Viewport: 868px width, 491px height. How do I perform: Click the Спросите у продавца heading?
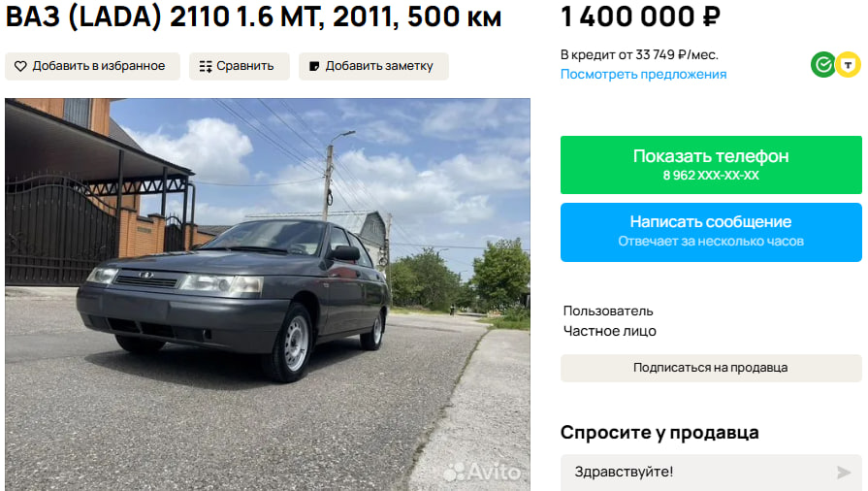click(659, 432)
